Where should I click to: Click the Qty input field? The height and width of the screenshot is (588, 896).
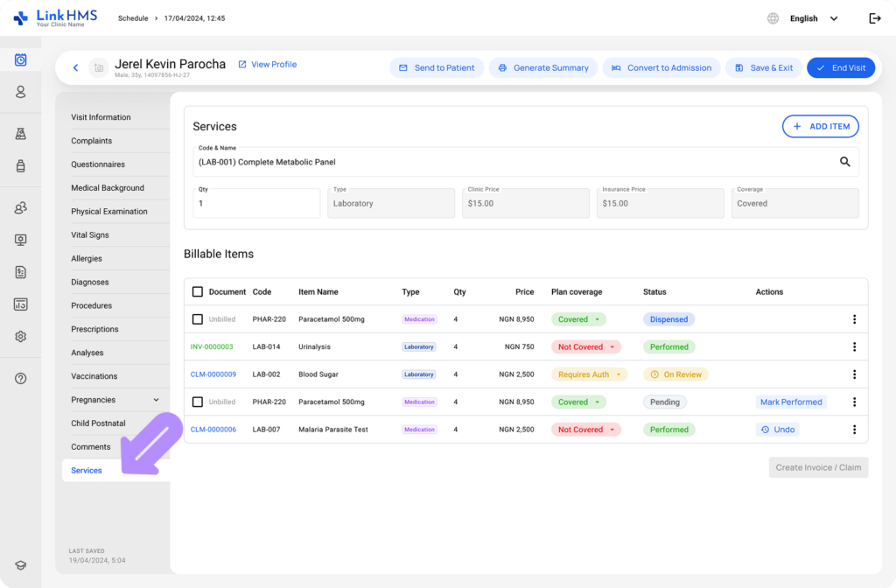[256, 203]
